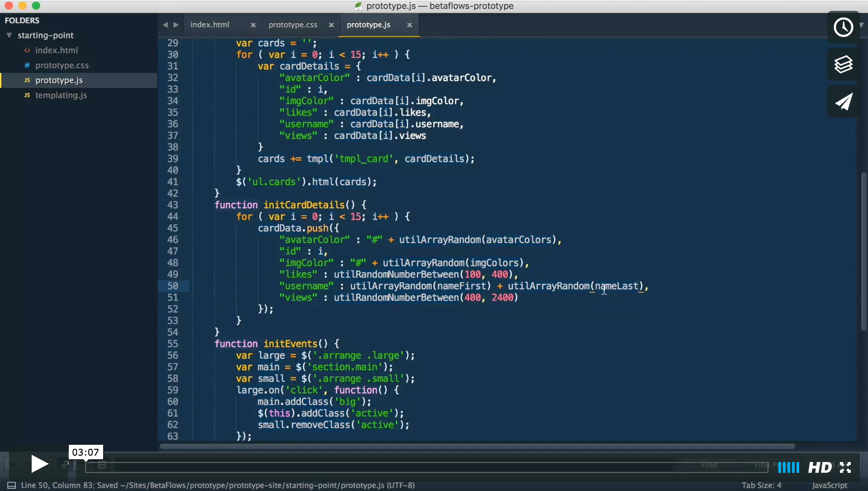Image resolution: width=868 pixels, height=491 pixels.
Task: Close the prototype.css tab
Action: pos(331,25)
